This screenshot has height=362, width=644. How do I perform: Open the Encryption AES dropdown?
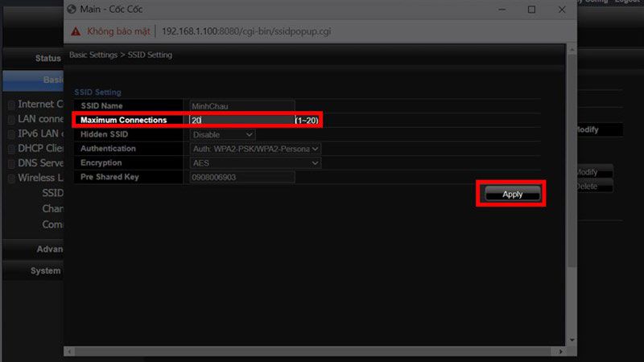255,163
